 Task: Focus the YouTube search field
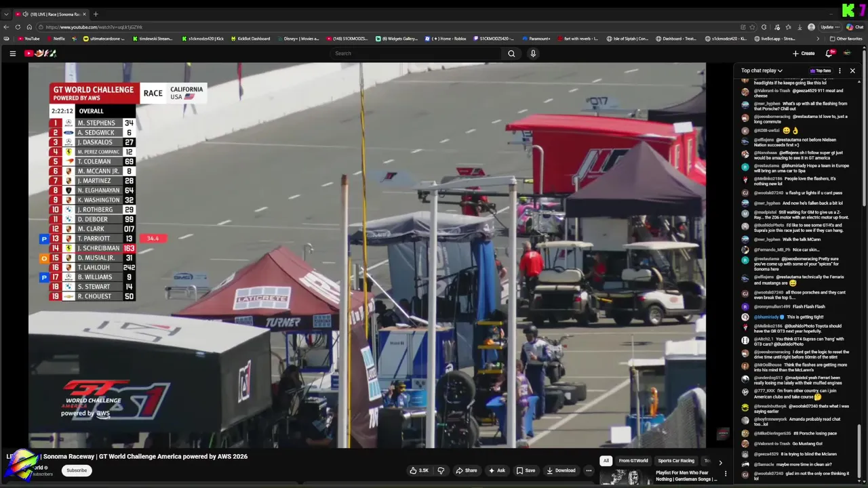click(416, 54)
